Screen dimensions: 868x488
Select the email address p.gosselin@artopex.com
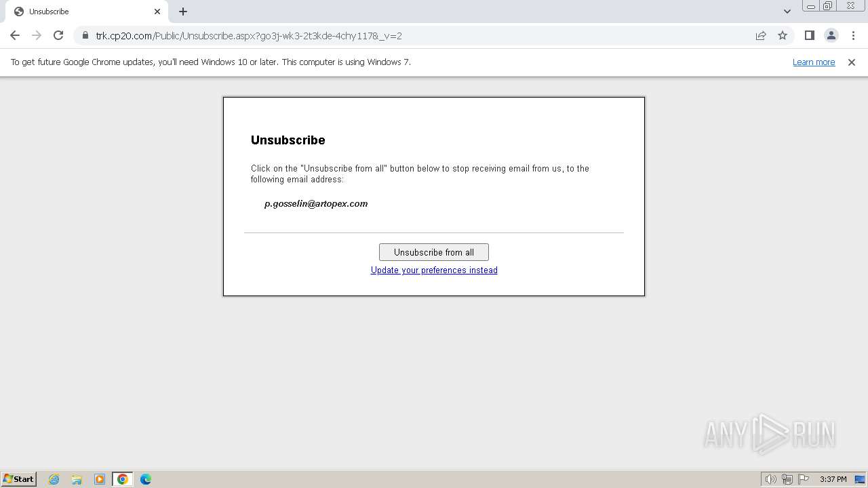(316, 203)
